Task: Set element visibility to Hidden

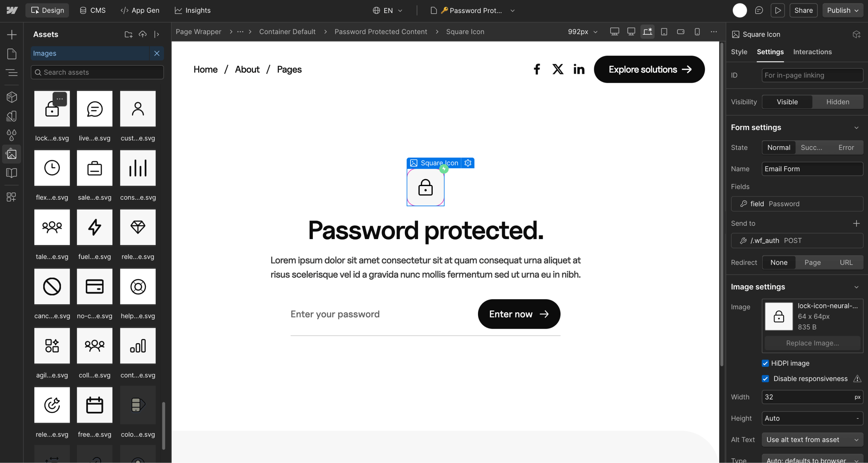Action: [x=838, y=101]
